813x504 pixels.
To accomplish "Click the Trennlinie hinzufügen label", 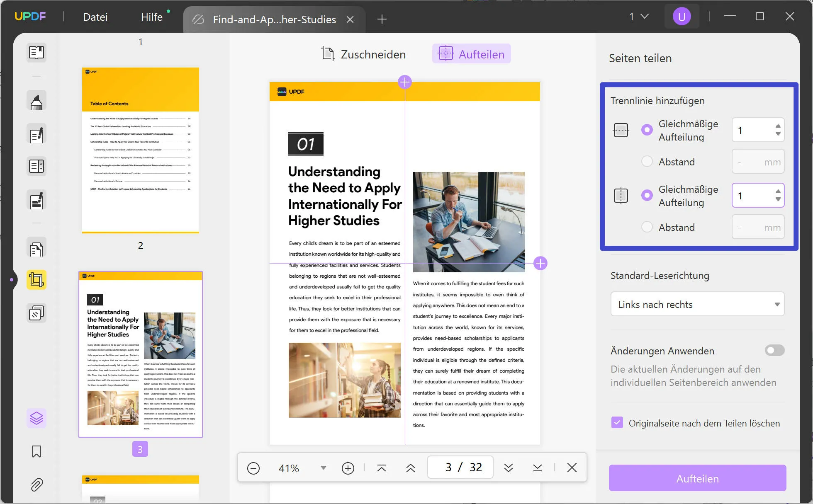I will pyautogui.click(x=657, y=101).
